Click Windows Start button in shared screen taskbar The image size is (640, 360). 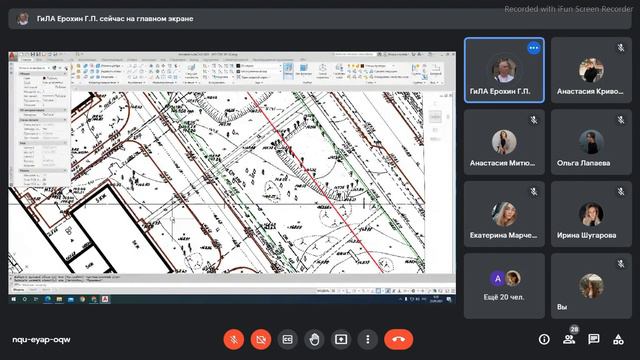(x=13, y=299)
